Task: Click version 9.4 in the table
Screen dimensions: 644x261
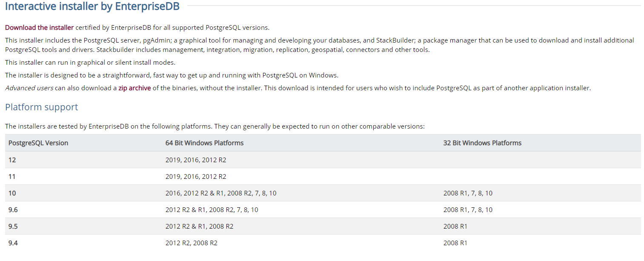Action: pos(13,243)
